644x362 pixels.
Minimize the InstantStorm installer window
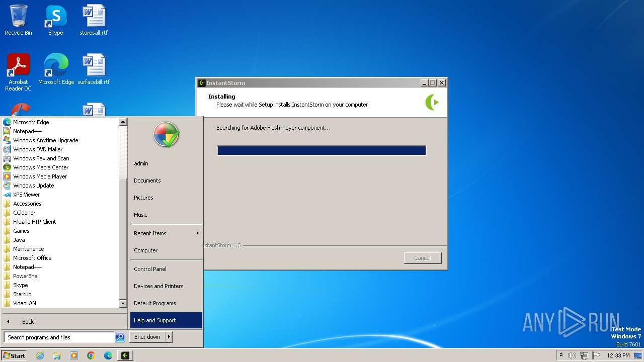pyautogui.click(x=424, y=83)
